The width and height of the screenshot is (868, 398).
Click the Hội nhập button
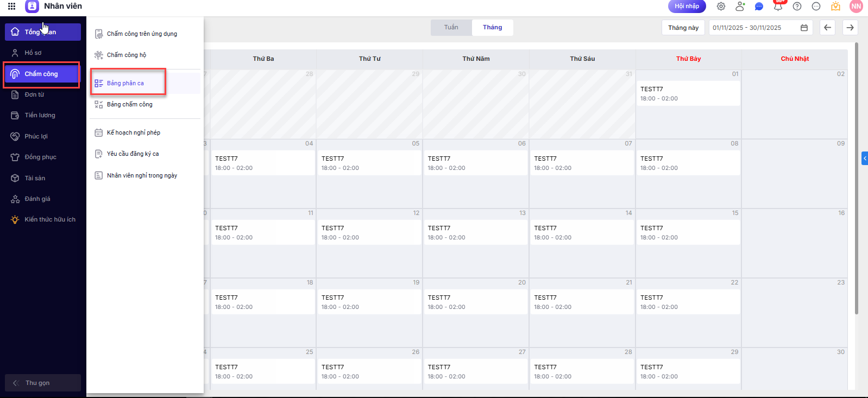(687, 7)
